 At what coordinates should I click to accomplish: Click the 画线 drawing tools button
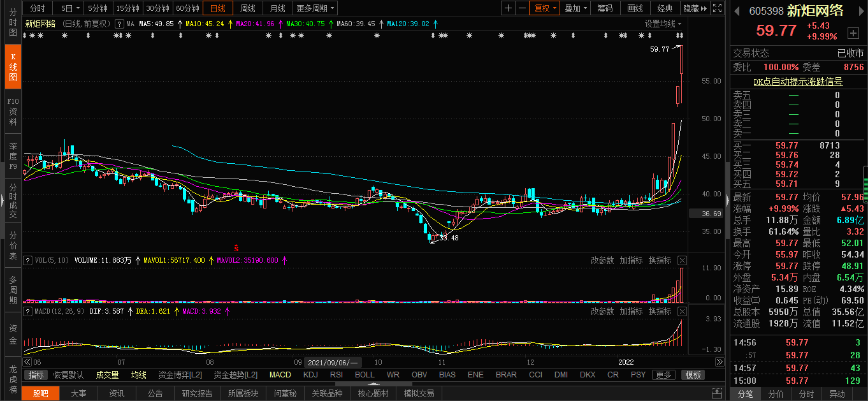(635, 8)
